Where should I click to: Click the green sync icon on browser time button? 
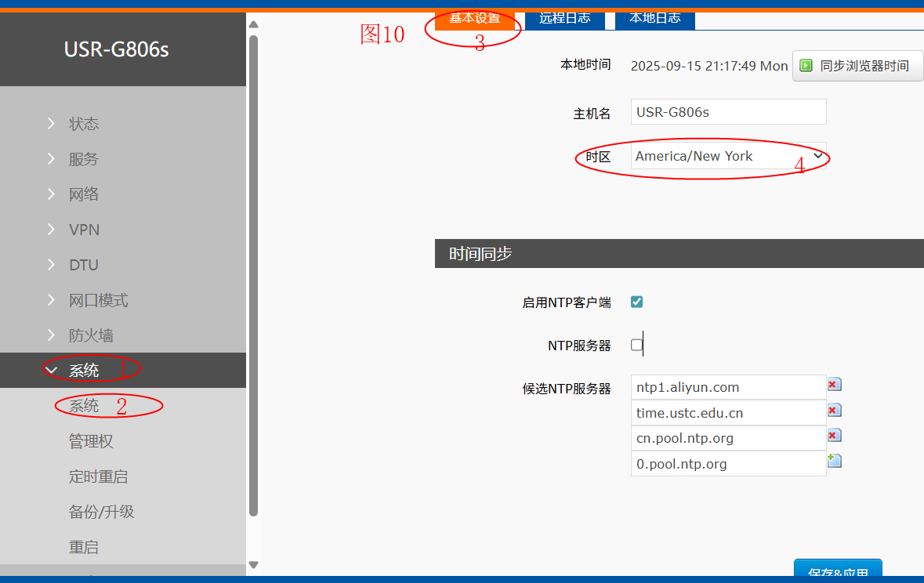click(806, 66)
